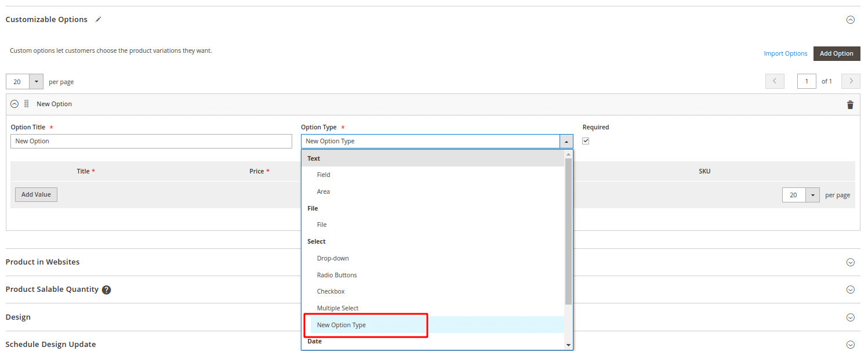The width and height of the screenshot is (868, 351).
Task: Collapse the New Option panel
Action: click(x=14, y=103)
